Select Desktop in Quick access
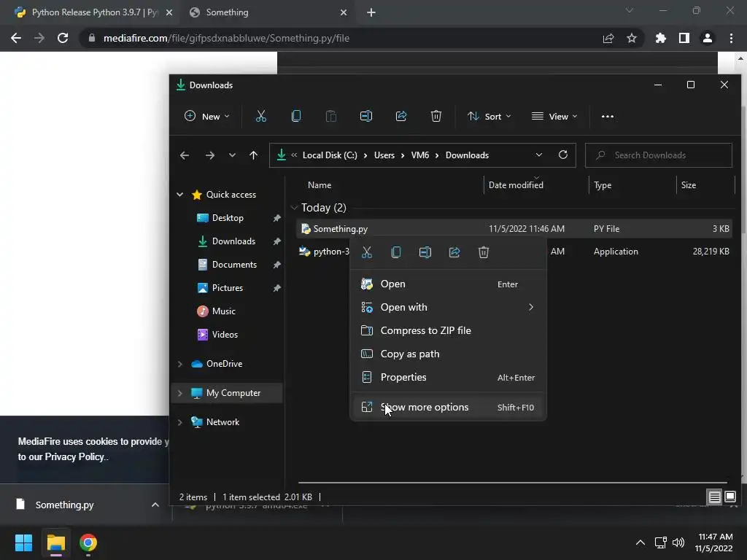 (228, 218)
